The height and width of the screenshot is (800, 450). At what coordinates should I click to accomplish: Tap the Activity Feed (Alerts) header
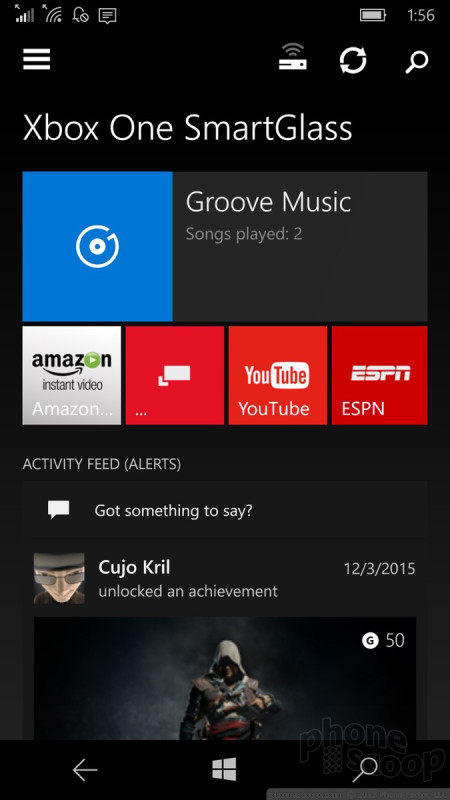[x=102, y=464]
